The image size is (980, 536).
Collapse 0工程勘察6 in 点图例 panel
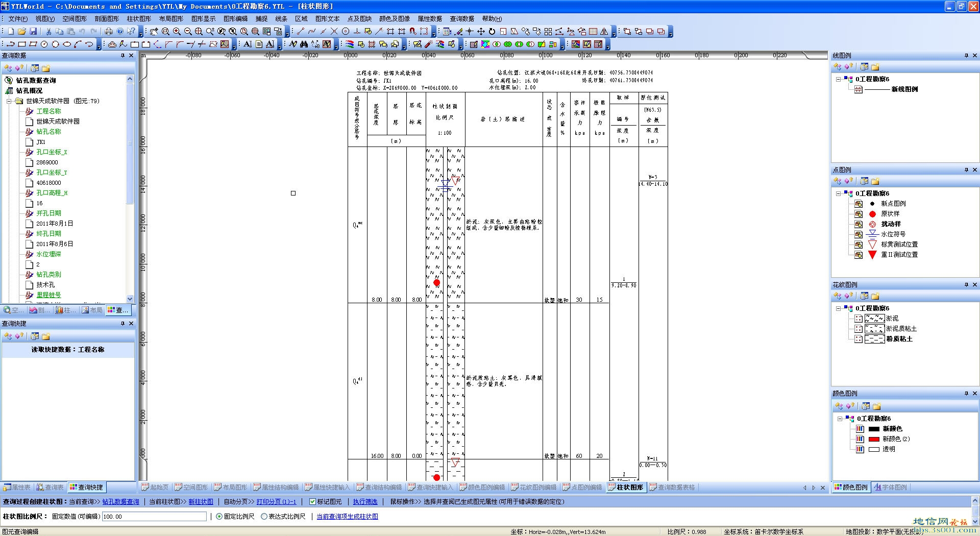(x=838, y=193)
